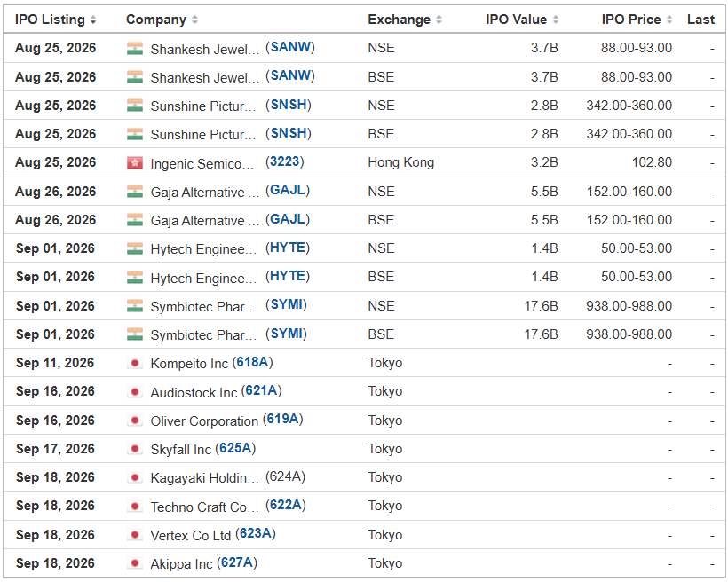
Task: Select the Techno Craft Co company name
Action: [205, 507]
